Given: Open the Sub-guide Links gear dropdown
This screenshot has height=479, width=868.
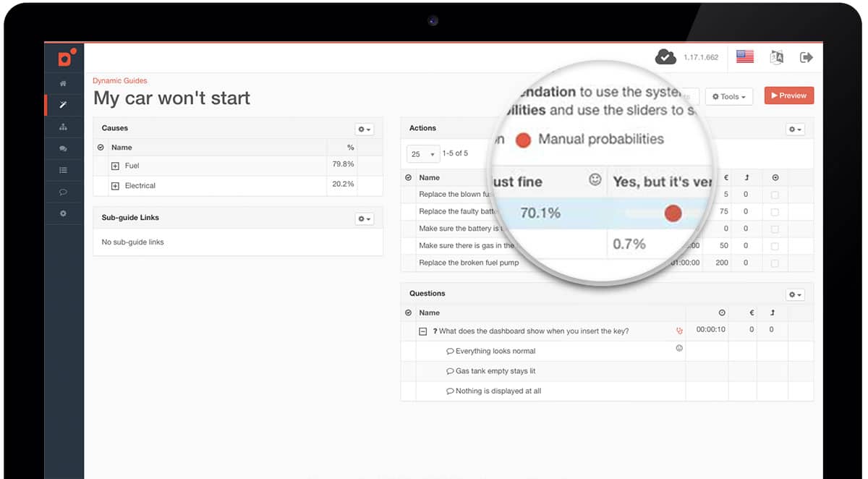Looking at the screenshot, I should [x=364, y=219].
